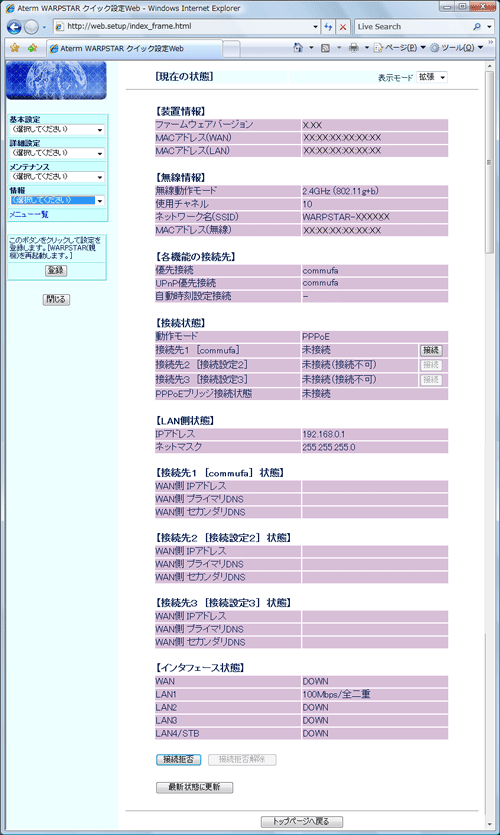The height and width of the screenshot is (835, 500).
Task: Open the Home button dropdown arrow
Action: [312, 48]
